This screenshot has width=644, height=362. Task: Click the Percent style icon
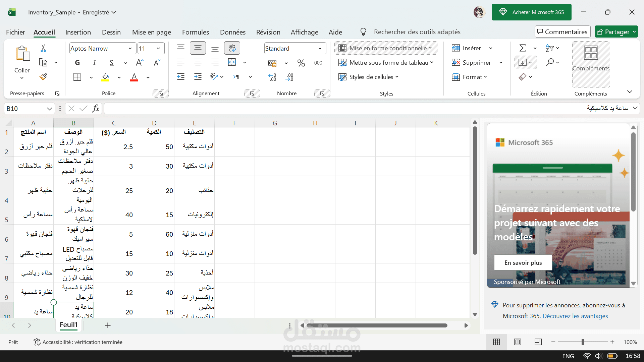point(301,63)
